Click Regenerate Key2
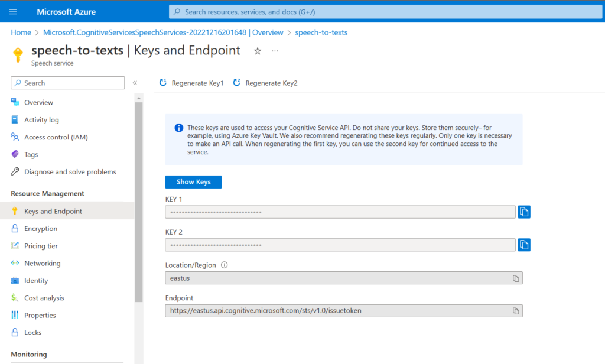The width and height of the screenshot is (605, 364). tap(265, 83)
